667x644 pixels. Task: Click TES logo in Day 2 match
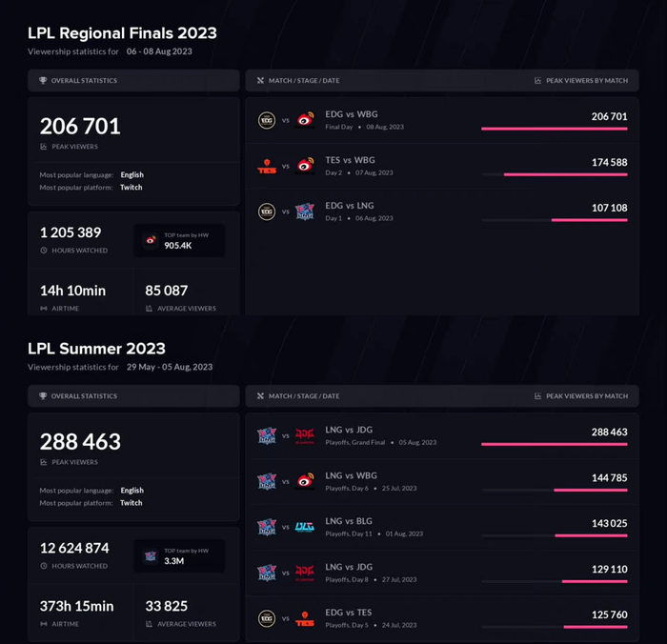267,166
